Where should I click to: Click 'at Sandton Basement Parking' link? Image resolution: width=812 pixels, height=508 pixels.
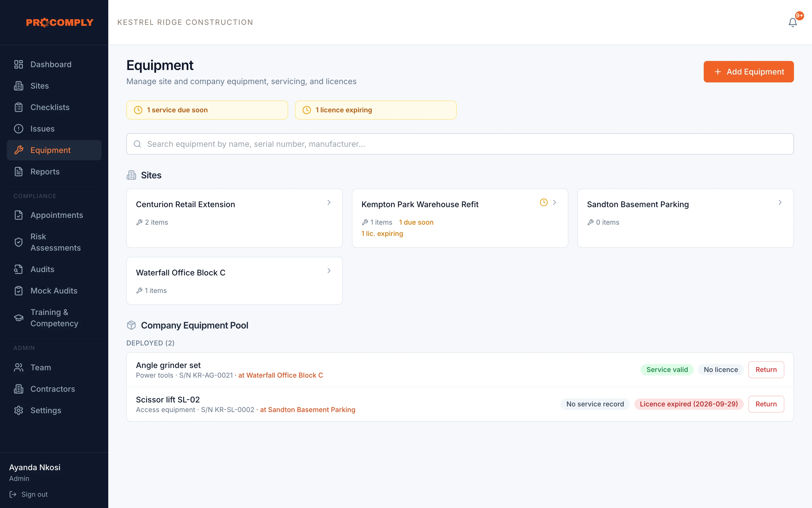(307, 410)
